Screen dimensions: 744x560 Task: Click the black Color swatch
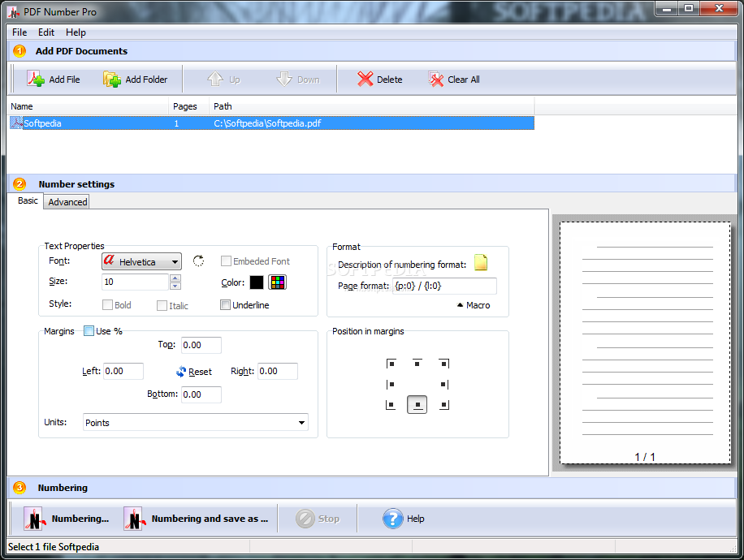pyautogui.click(x=257, y=282)
